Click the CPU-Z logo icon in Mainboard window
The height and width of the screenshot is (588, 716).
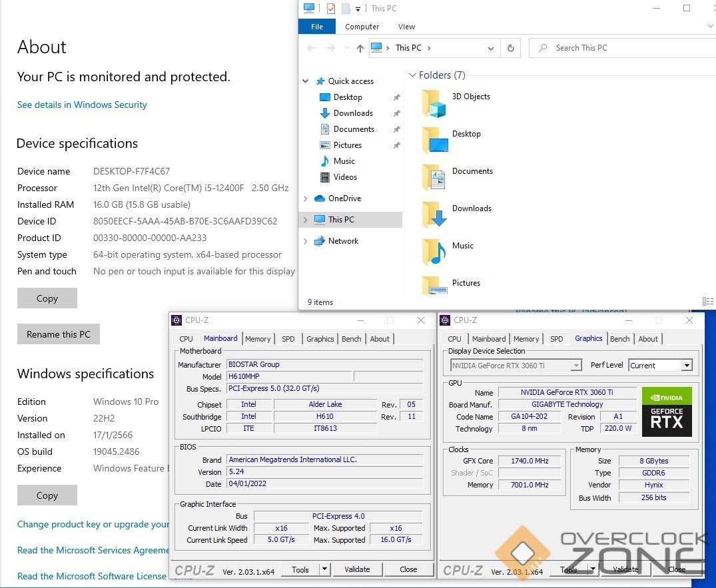177,320
